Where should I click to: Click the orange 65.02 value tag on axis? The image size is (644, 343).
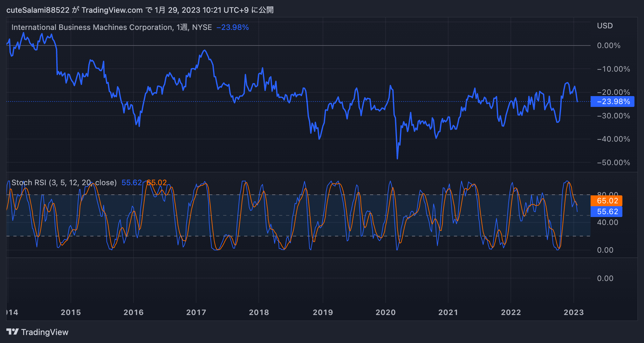click(x=606, y=201)
